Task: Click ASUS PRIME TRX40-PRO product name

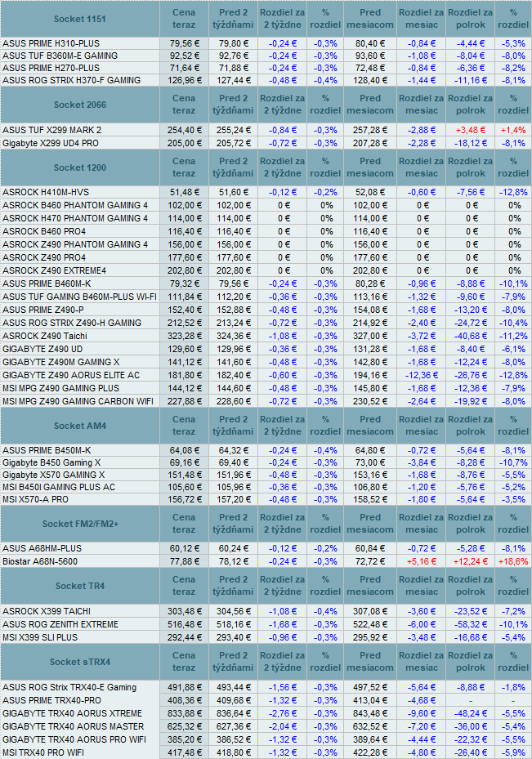Action: click(x=51, y=700)
